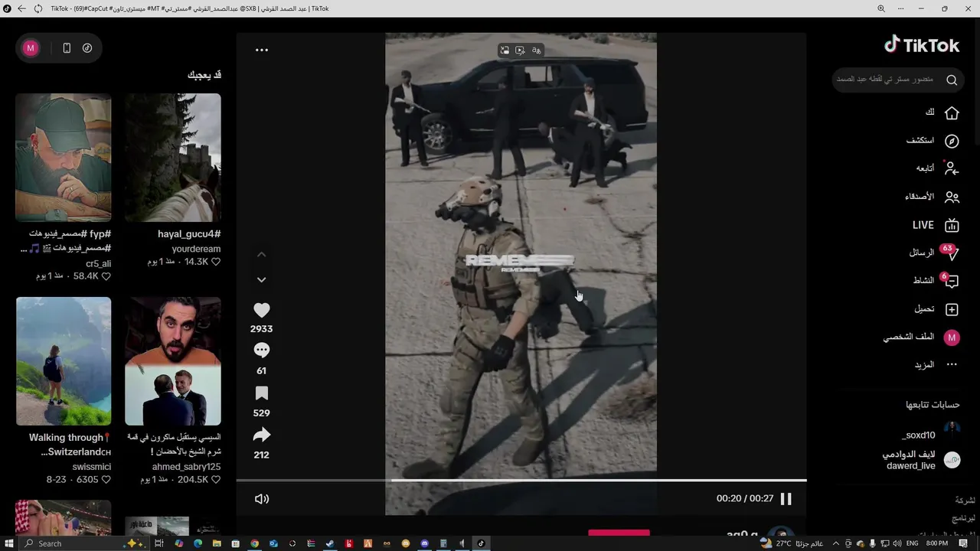Open the Windows Start menu
The height and width of the screenshot is (551, 980).
pyautogui.click(x=8, y=543)
